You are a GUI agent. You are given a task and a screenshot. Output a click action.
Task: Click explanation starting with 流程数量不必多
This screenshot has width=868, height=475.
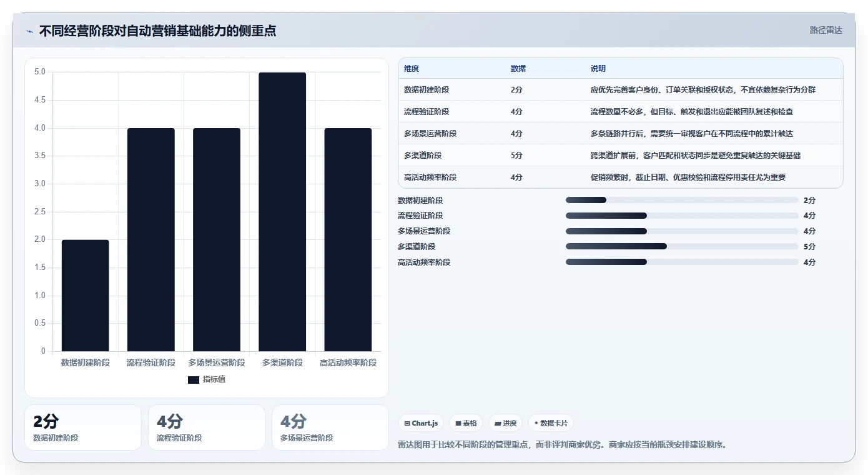coord(692,112)
